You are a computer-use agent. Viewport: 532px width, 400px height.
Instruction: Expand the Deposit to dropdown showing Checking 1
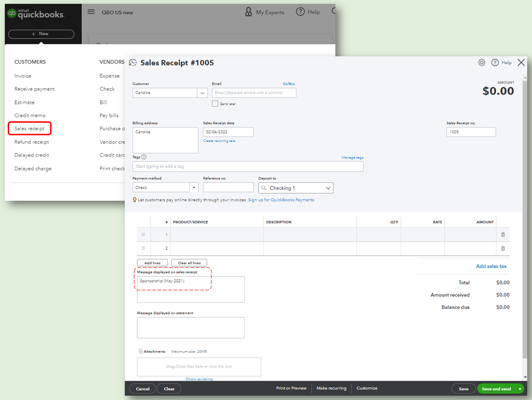pos(328,188)
